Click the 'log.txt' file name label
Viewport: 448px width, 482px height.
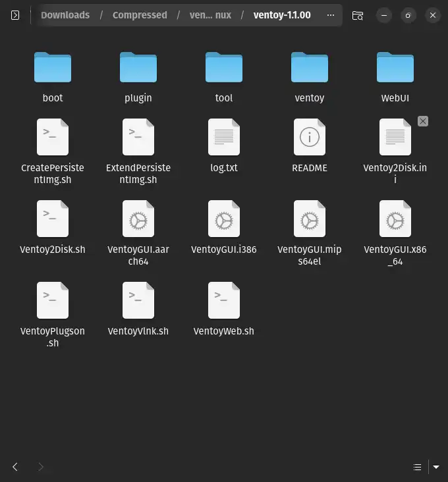tap(224, 168)
